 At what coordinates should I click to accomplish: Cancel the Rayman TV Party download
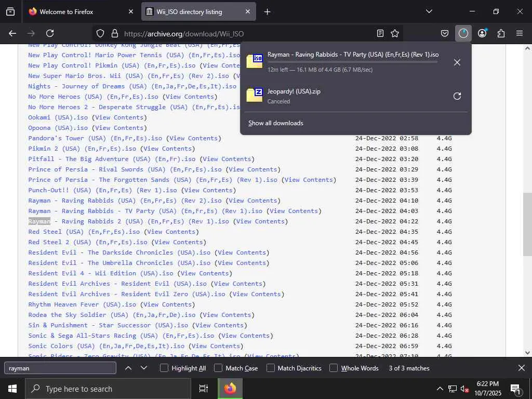[x=457, y=62]
